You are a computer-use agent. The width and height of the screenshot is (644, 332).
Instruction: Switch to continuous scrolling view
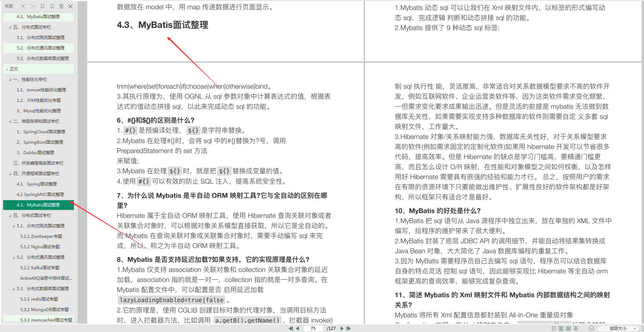click(568, 328)
